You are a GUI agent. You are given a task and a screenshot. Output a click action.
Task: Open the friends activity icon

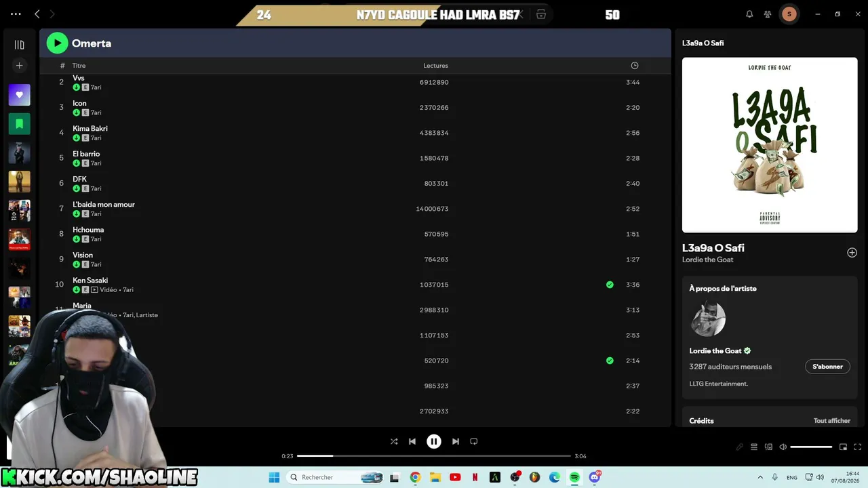[768, 14]
